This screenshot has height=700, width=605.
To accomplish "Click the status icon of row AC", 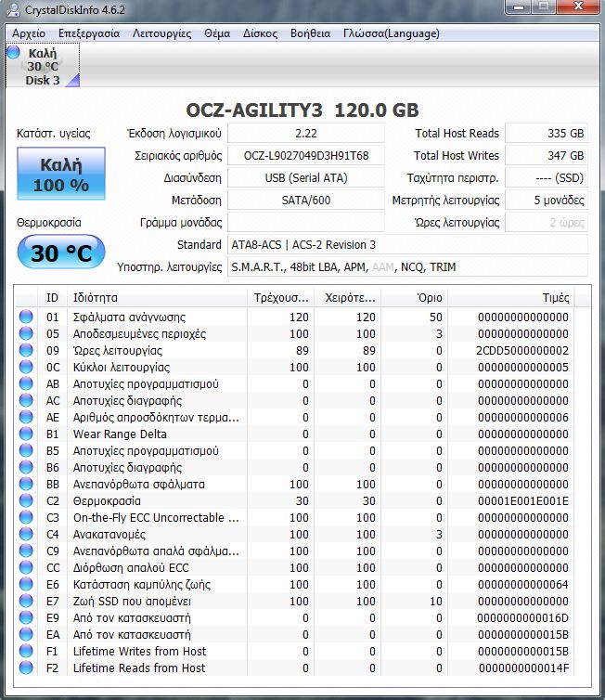I will 26,400.
